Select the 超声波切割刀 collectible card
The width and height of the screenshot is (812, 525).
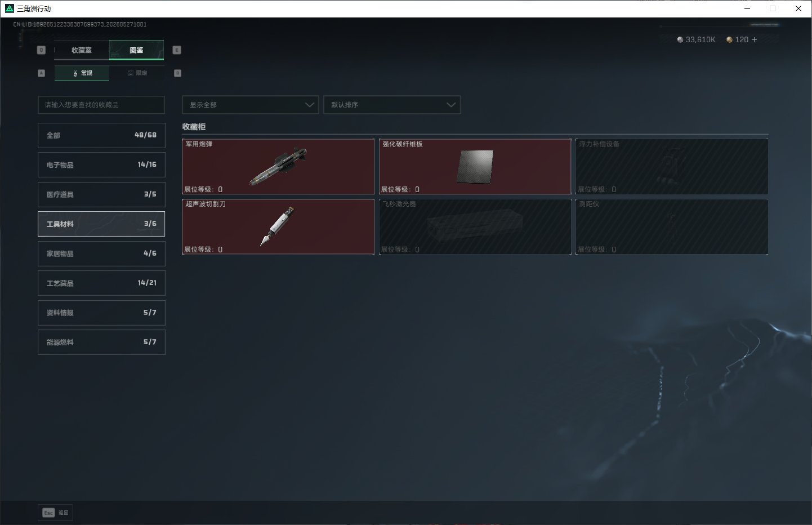coord(278,226)
